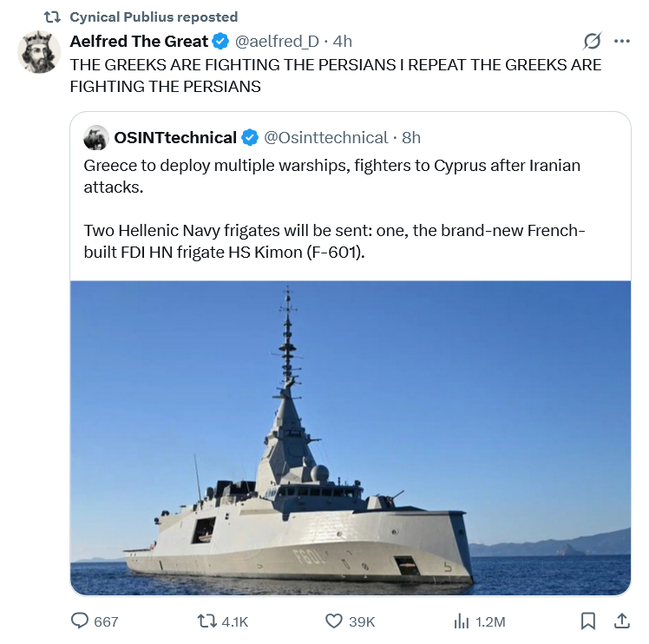649x644 pixels.
Task: Click the quoted tweet's 8h timestamp
Action: coord(411,137)
